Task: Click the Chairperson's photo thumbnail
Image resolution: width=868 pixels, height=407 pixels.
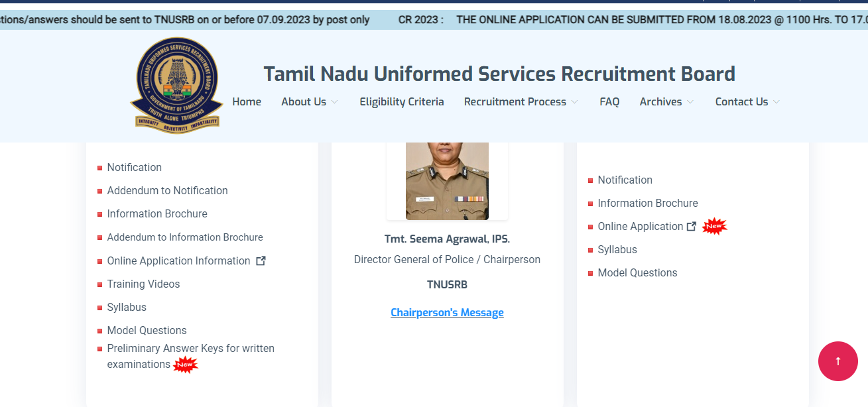Action: coord(447,181)
